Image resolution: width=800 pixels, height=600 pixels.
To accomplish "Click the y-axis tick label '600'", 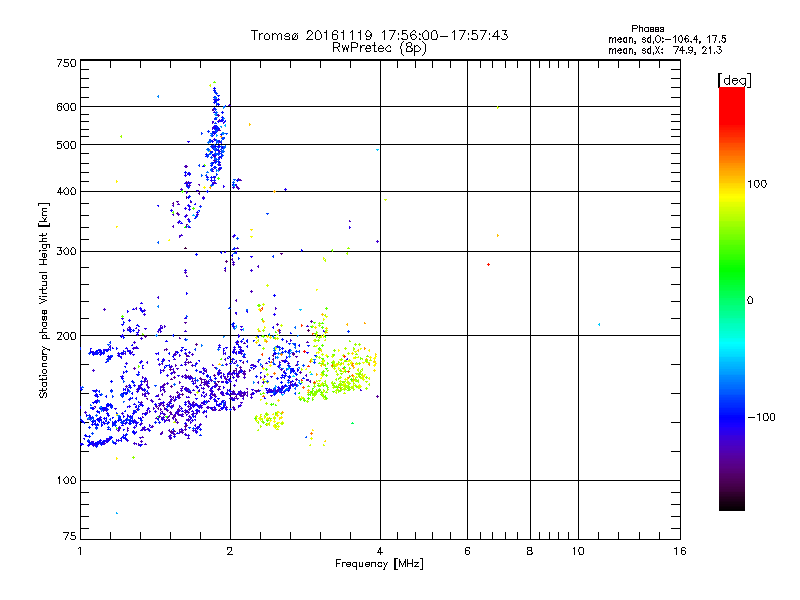I will (66, 107).
